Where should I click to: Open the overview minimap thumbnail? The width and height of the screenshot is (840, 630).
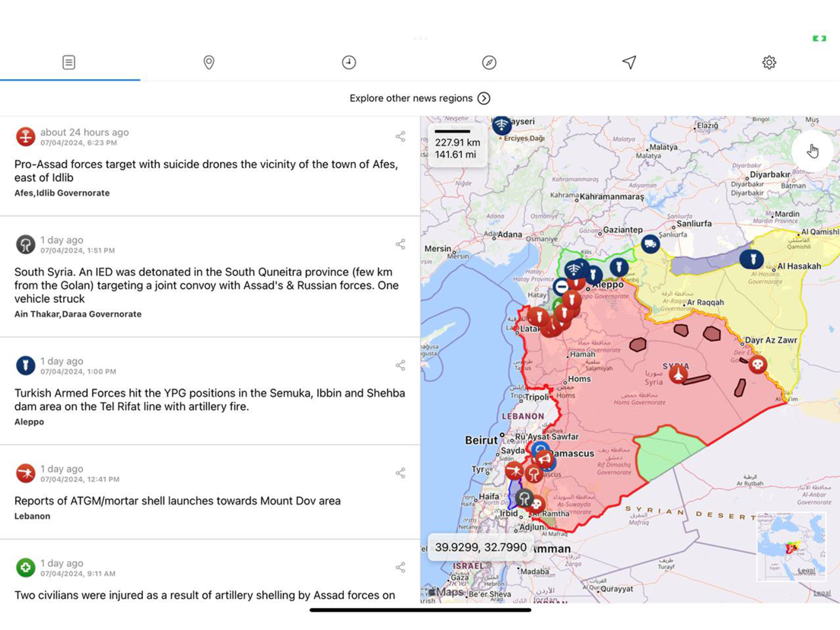click(791, 547)
